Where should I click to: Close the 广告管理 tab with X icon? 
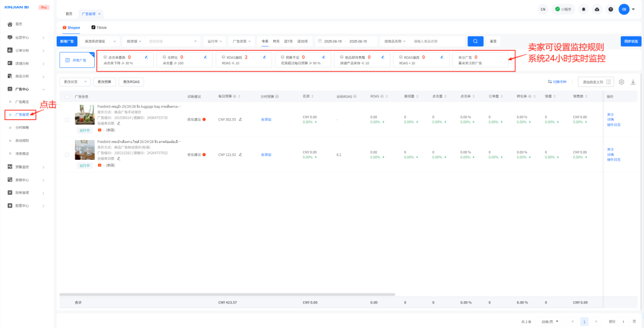[100, 14]
